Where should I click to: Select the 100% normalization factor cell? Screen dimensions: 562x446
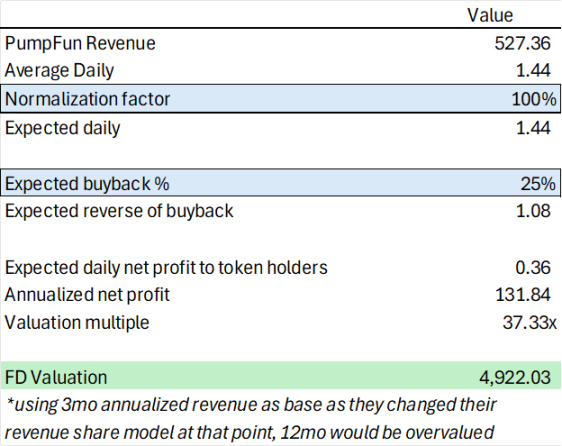pos(534,99)
